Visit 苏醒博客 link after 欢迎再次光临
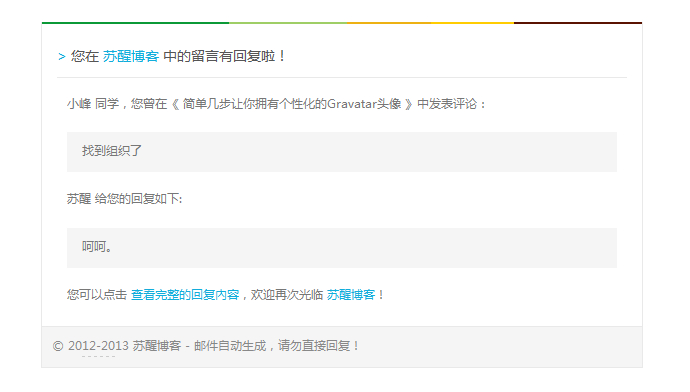 coord(351,295)
